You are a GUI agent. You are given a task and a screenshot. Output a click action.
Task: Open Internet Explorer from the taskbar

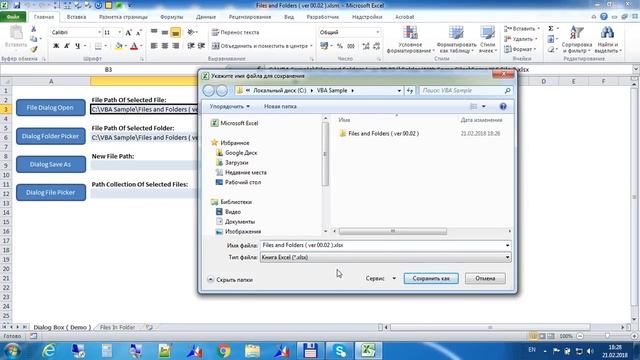tap(49, 351)
